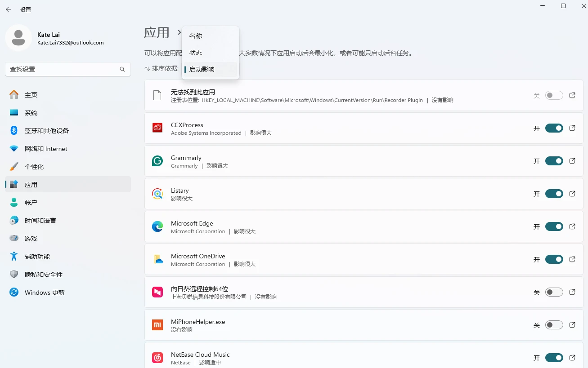Click the back arrow in the title bar

9,9
